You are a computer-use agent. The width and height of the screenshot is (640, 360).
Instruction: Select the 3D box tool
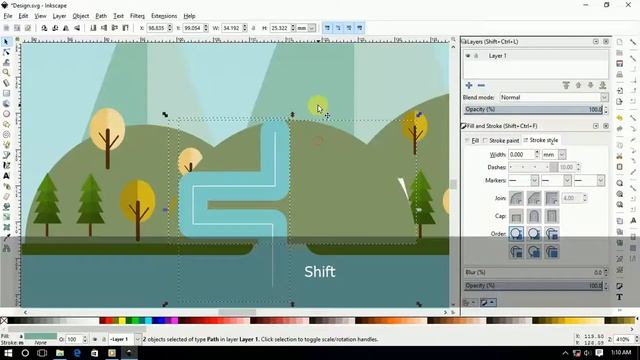[6, 104]
